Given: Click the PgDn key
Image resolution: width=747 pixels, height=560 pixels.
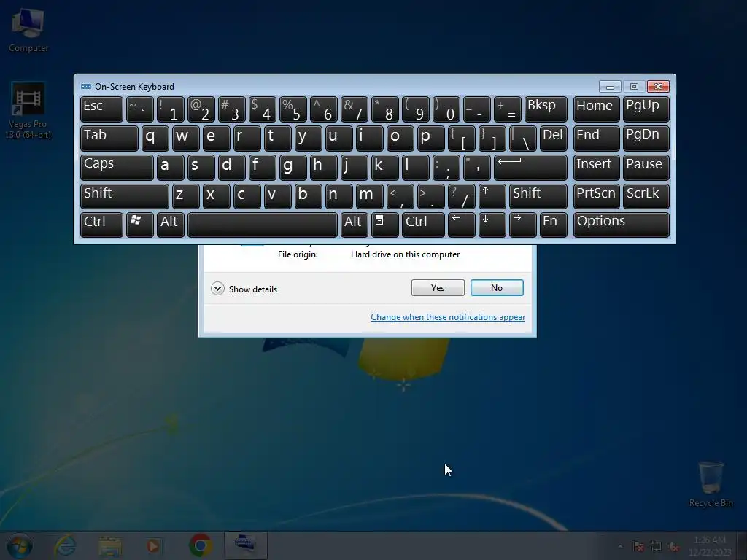Looking at the screenshot, I should click(646, 138).
